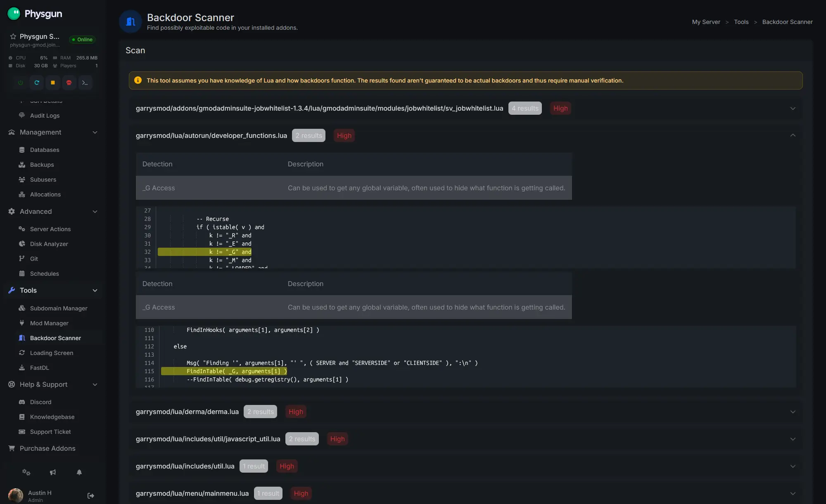Open the Git page
The height and width of the screenshot is (504, 826).
(x=34, y=259)
